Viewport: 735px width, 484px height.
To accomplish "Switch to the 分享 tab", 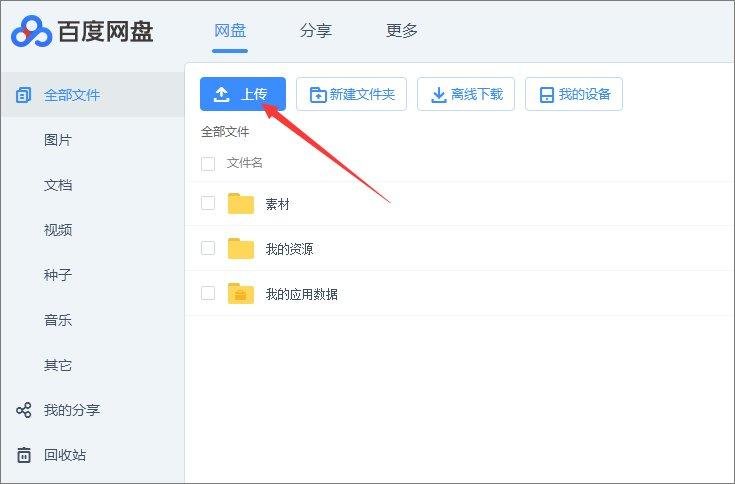I will [315, 31].
